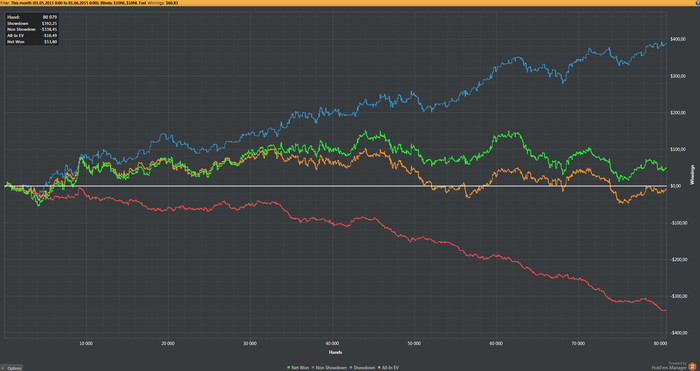The width and height of the screenshot is (700, 371).
Task: Click the blue help icon at top-right corner
Action: (x=698, y=2)
